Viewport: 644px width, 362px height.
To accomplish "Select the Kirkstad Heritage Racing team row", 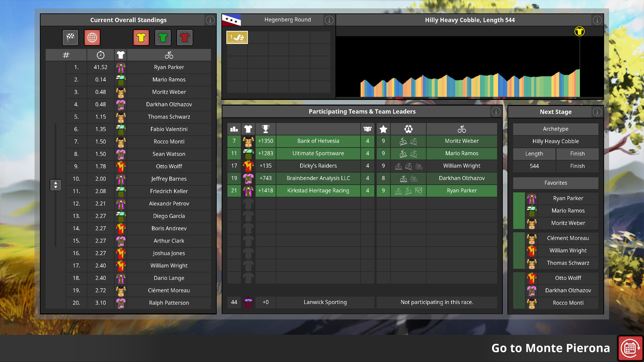I will coord(318,191).
